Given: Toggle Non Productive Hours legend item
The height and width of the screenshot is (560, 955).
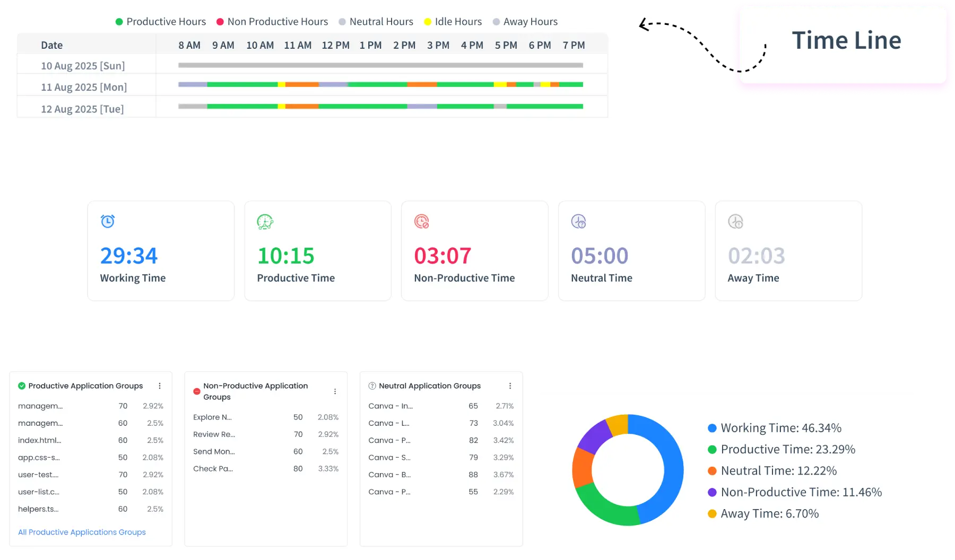Looking at the screenshot, I should coord(272,22).
